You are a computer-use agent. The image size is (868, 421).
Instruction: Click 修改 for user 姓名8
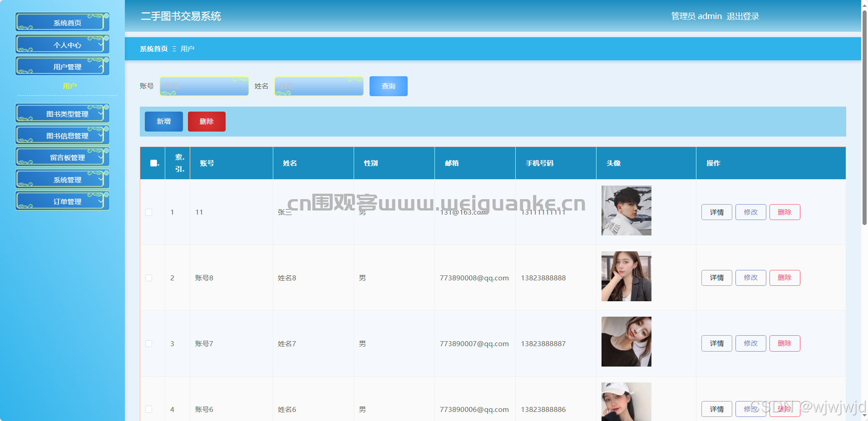[751, 278]
